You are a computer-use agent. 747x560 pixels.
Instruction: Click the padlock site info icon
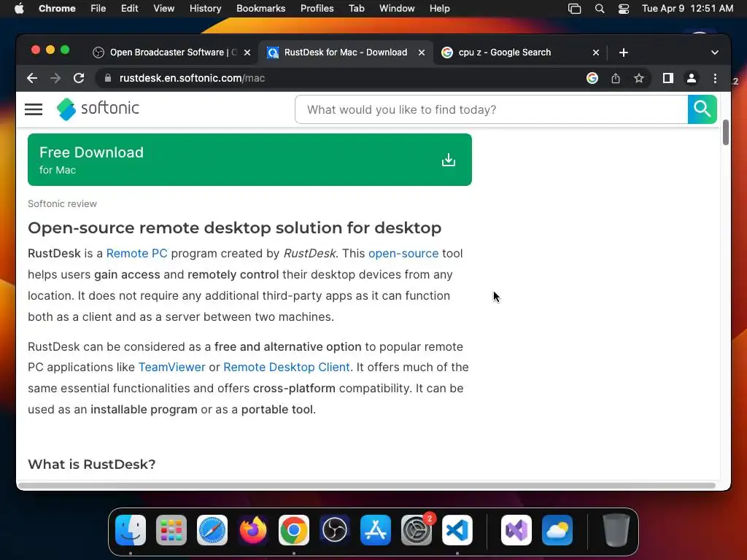(108, 78)
